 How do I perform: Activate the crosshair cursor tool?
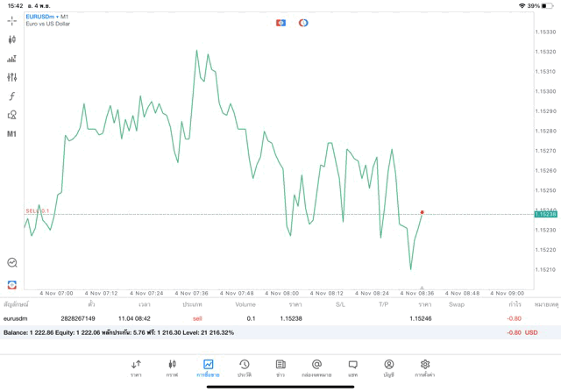12,20
